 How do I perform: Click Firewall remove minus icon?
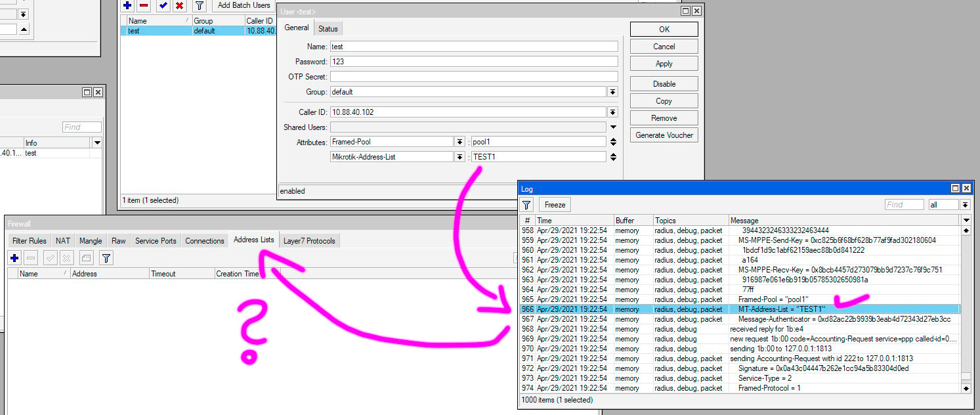click(31, 258)
